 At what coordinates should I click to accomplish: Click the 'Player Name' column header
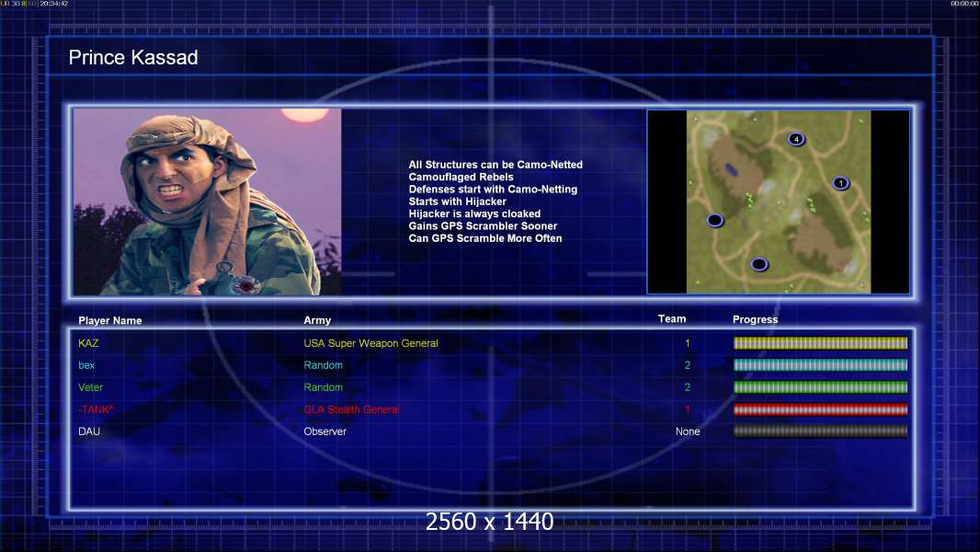(x=110, y=321)
